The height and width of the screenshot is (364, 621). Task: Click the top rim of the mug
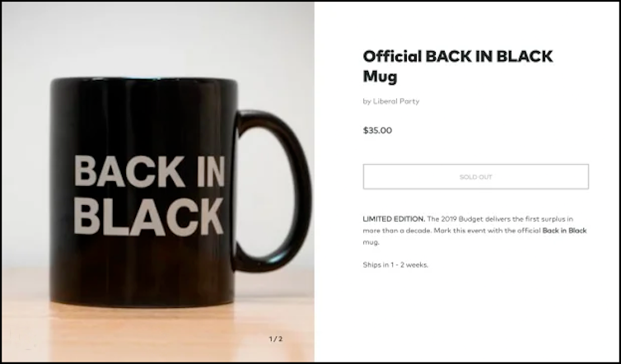tap(145, 81)
